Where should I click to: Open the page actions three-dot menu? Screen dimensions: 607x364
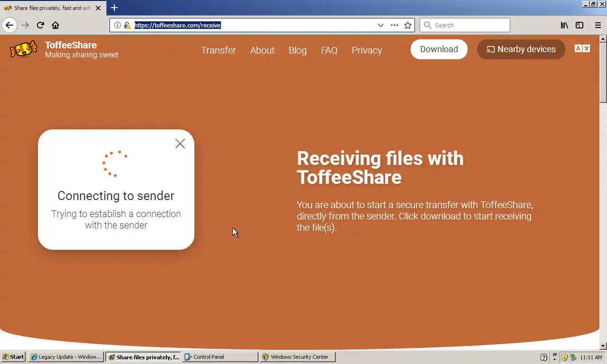tap(395, 25)
